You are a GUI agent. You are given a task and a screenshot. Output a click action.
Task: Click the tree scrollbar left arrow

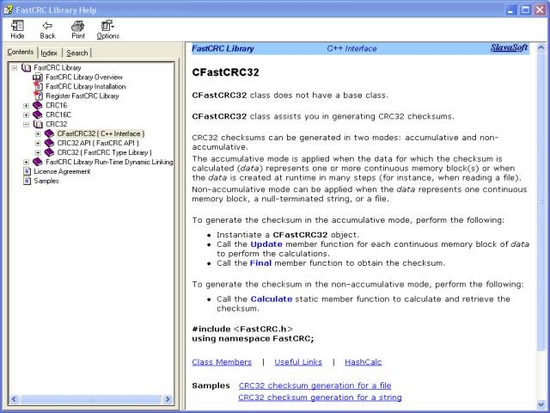(x=14, y=399)
